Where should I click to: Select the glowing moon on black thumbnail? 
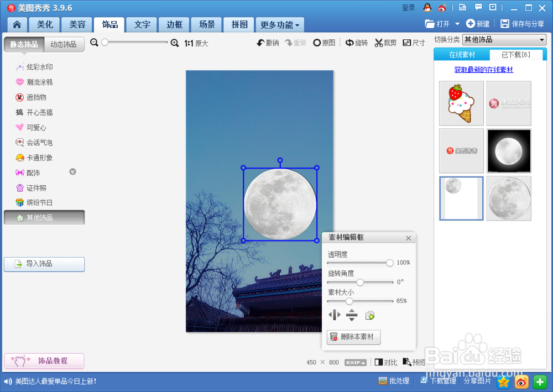[x=509, y=151]
